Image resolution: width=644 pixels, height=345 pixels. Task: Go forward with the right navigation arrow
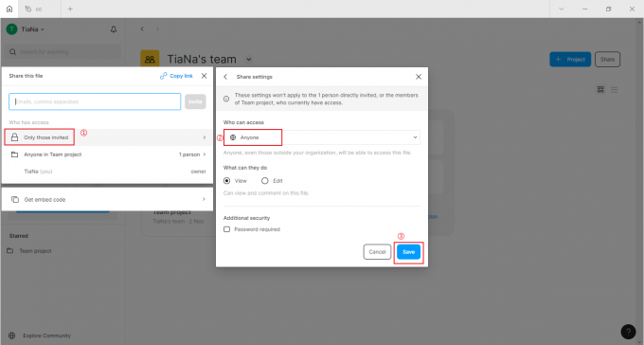[157, 29]
